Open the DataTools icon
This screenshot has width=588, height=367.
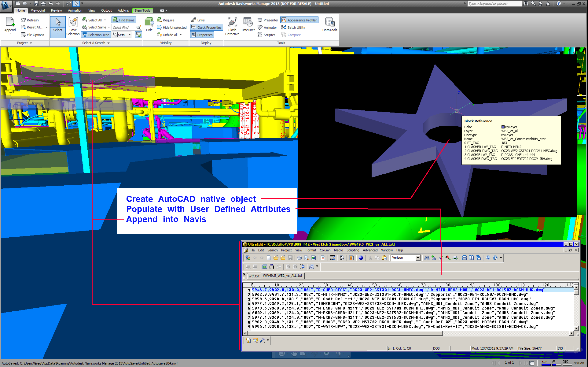(329, 25)
